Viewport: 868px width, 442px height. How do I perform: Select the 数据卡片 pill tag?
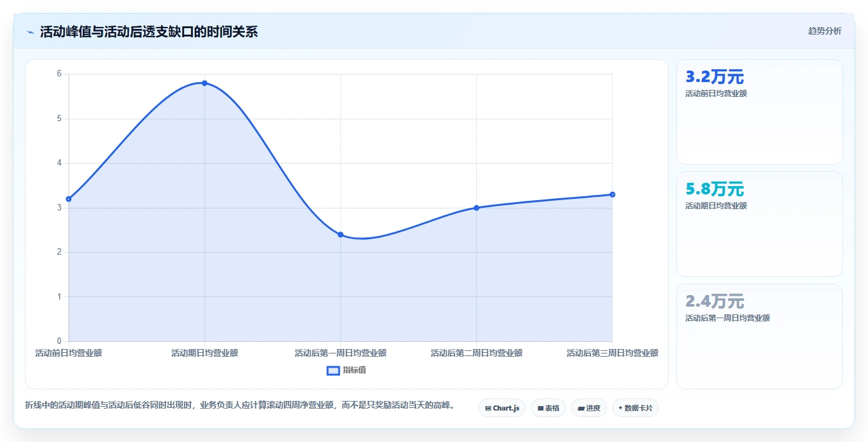[635, 408]
